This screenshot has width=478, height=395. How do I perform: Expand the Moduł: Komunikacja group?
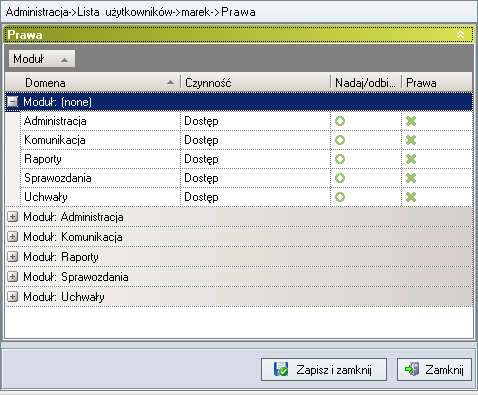[x=12, y=237]
